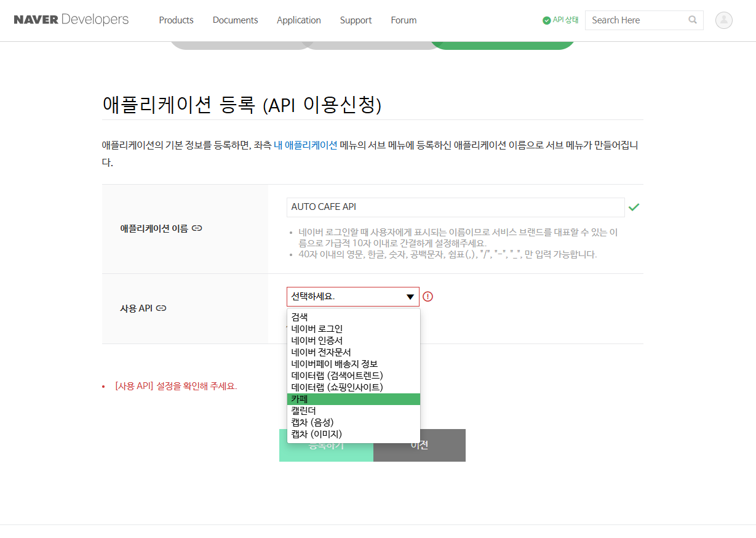Expand the 선택하세요 dropdown arrow
756x538 pixels.
tap(410, 297)
